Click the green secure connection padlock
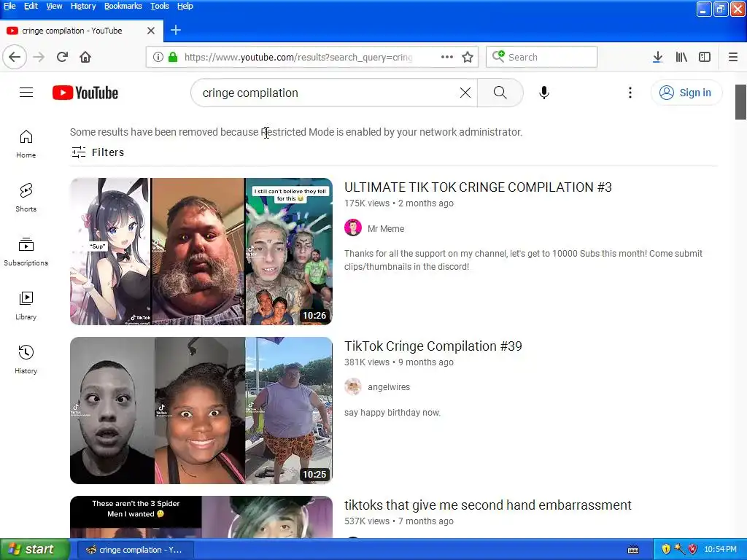The width and height of the screenshot is (747, 560). 173,57
